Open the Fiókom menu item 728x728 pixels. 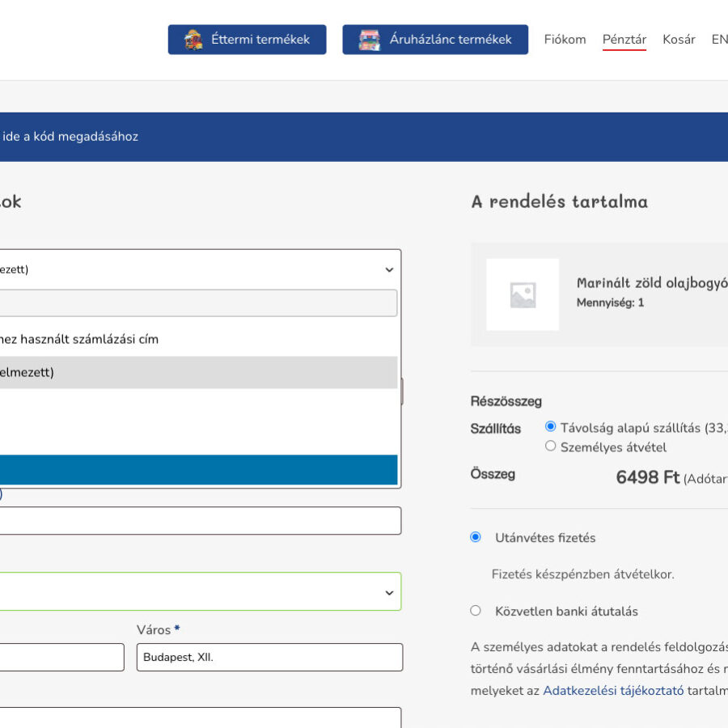[x=565, y=39]
